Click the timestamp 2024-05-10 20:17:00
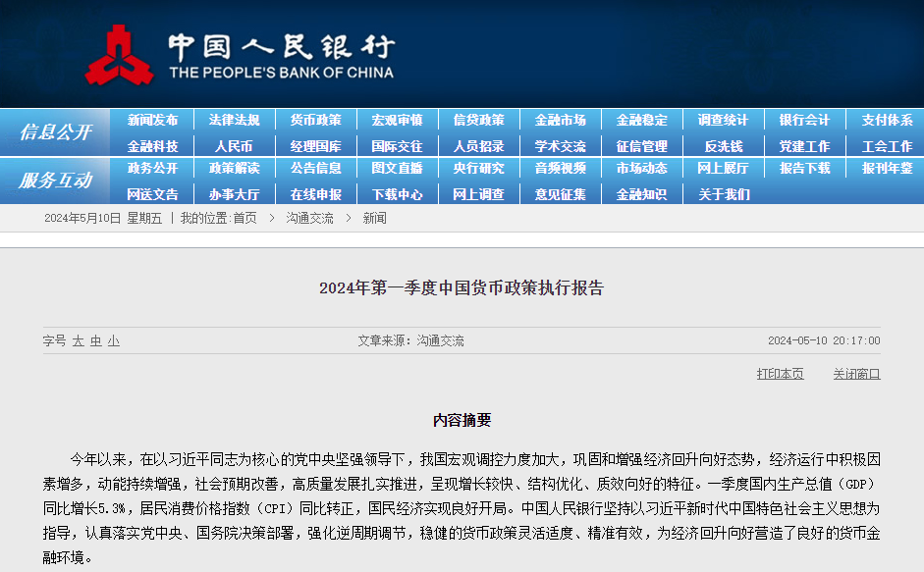Screen dimensions: 924x572 (824, 341)
